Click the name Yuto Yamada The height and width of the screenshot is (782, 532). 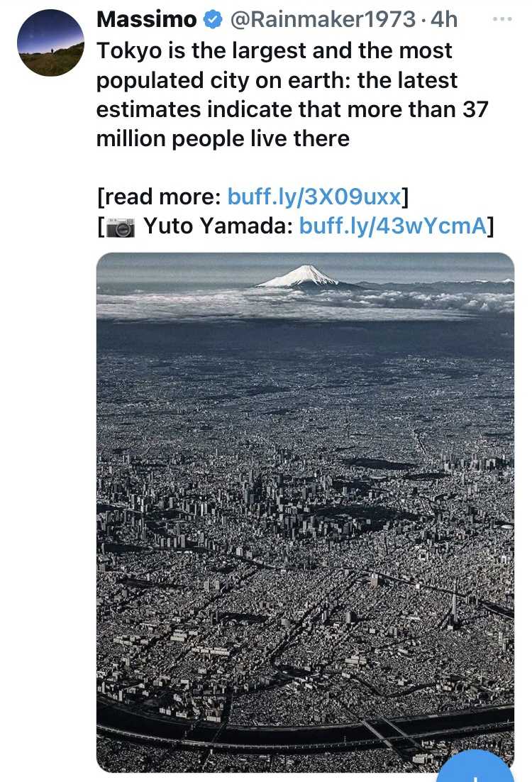[218, 226]
